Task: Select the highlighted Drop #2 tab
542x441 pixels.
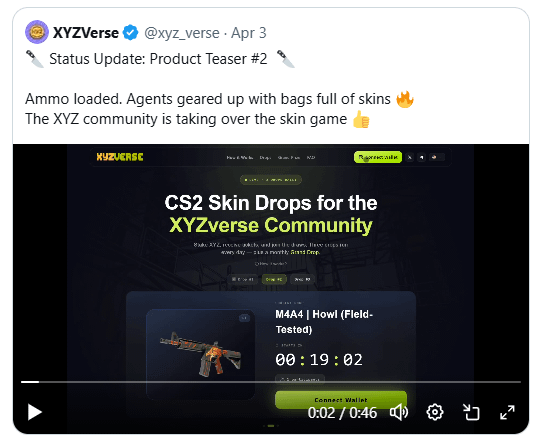Action: (274, 279)
